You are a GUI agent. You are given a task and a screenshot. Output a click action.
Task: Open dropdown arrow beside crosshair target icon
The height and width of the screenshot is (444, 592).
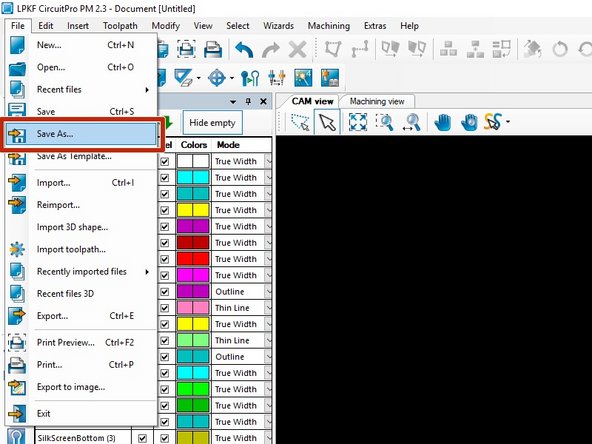232,79
